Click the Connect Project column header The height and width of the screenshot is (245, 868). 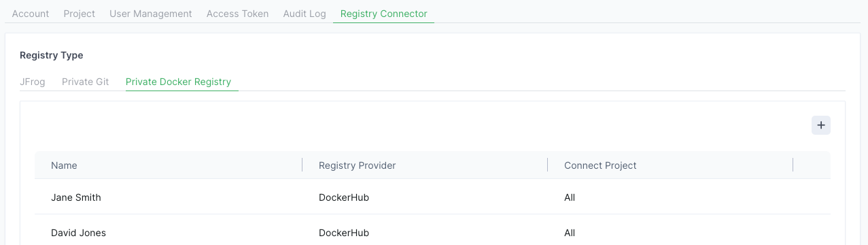point(600,165)
